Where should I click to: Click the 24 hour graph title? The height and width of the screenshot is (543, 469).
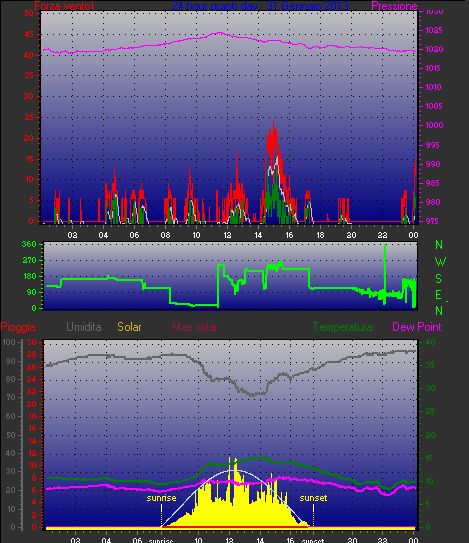[x=260, y=6]
